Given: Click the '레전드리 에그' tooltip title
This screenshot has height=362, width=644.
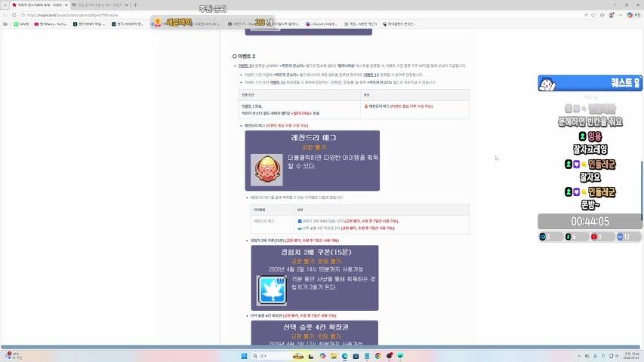Looking at the screenshot, I should coord(314,138).
